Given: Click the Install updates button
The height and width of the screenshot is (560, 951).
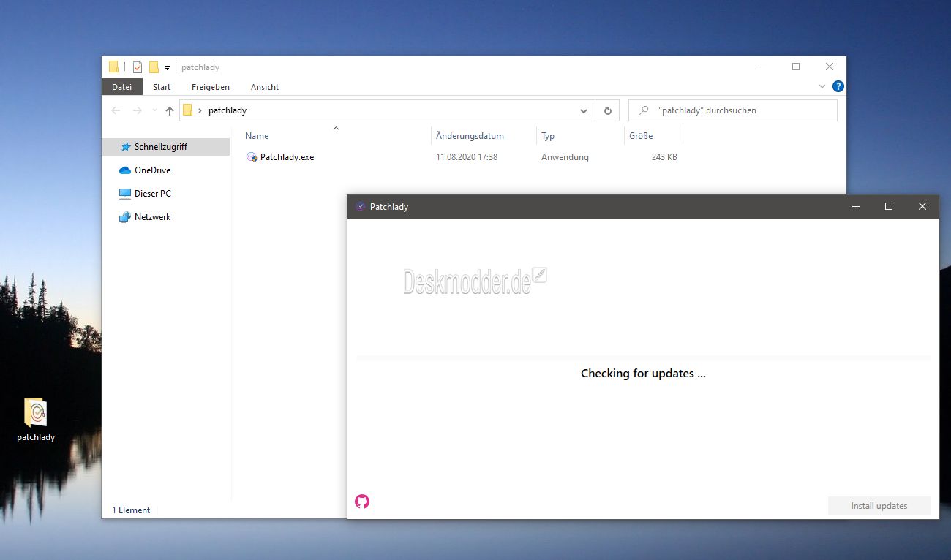Looking at the screenshot, I should coord(879,506).
